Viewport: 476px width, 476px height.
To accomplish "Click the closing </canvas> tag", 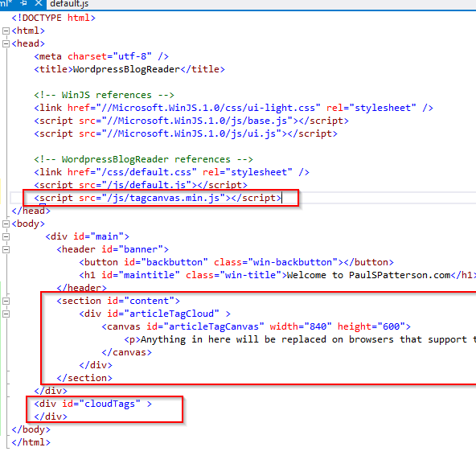I will point(126,352).
